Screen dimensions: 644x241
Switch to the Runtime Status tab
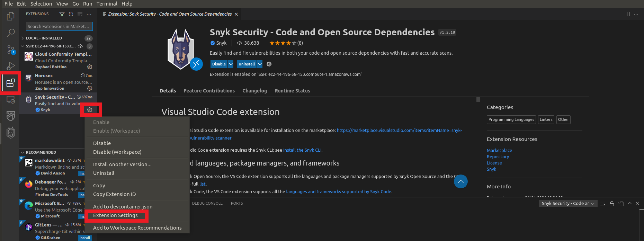[292, 91]
